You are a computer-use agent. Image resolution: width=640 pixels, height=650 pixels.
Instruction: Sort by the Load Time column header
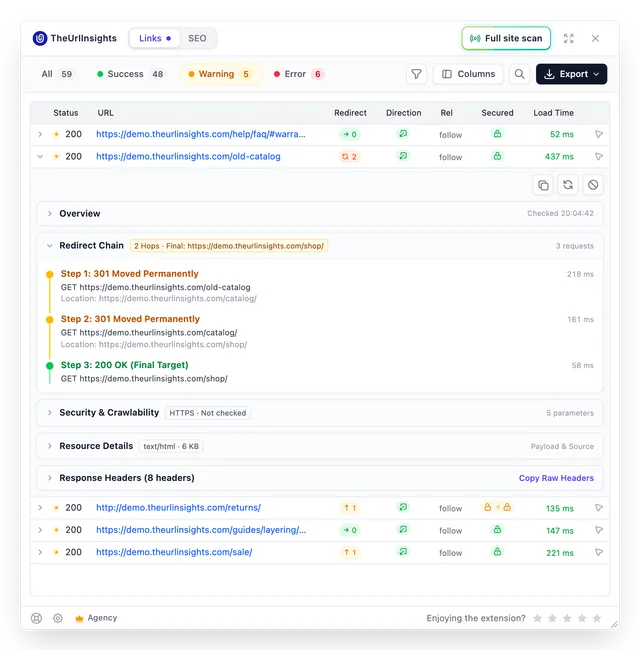553,113
